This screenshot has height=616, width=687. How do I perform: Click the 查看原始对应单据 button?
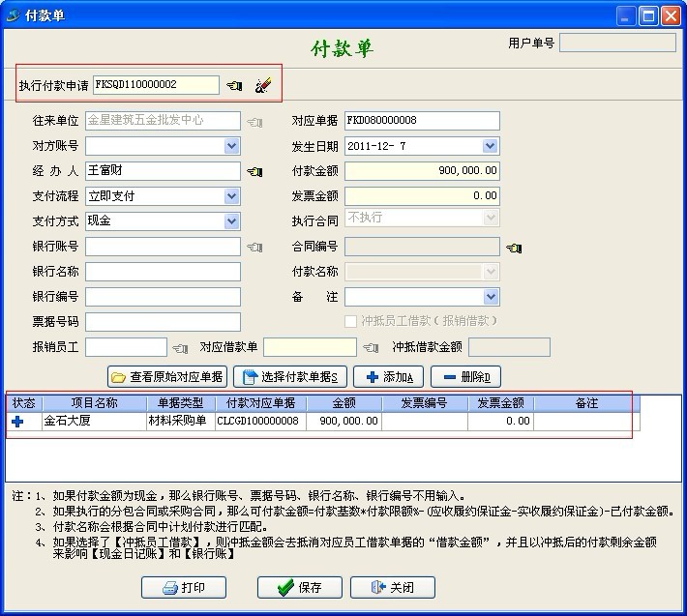(x=167, y=376)
